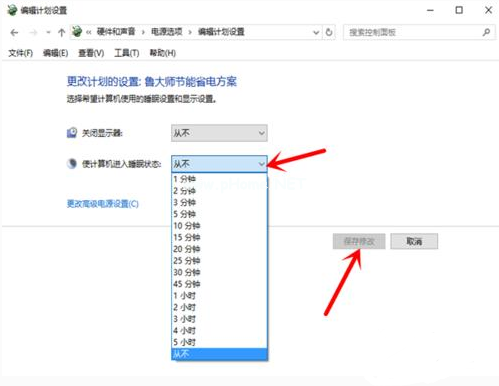Select 1 小时 option
This screenshot has height=386, width=499.
[219, 296]
